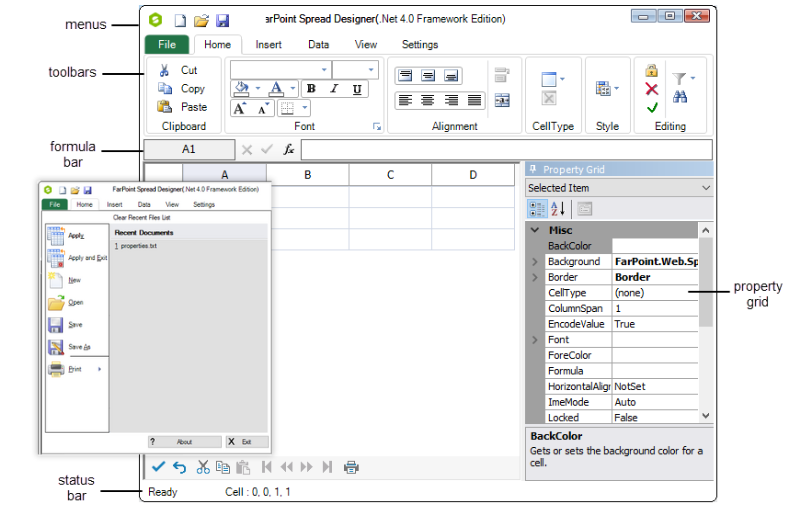The height and width of the screenshot is (510, 800).
Task: Click the Open folder icon in title bar
Action: (202, 19)
